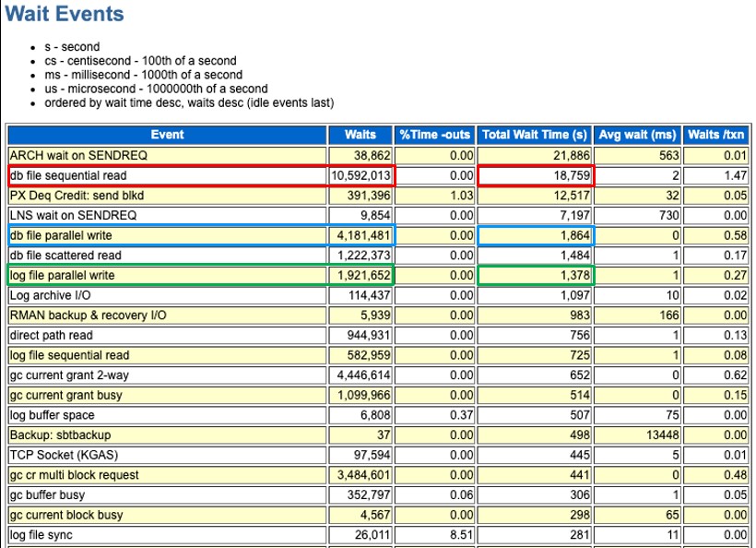This screenshot has width=756, height=548.
Task: Click the 'cs - centisecond' legend line
Action: pyautogui.click(x=140, y=61)
